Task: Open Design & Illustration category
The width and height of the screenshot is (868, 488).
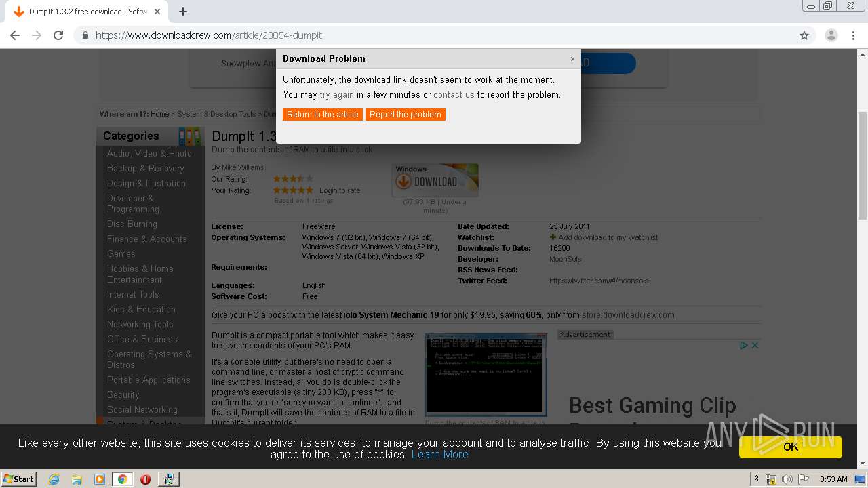Action: coord(146,183)
